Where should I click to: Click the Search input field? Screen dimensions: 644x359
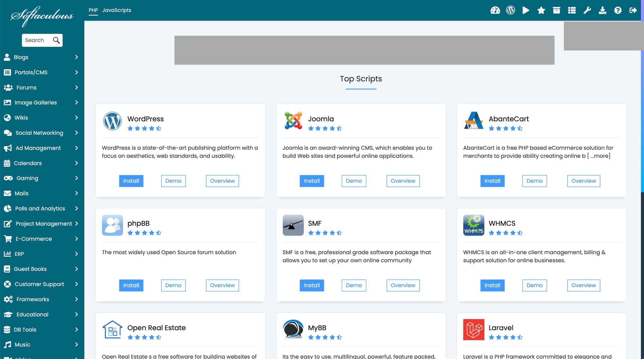point(38,40)
